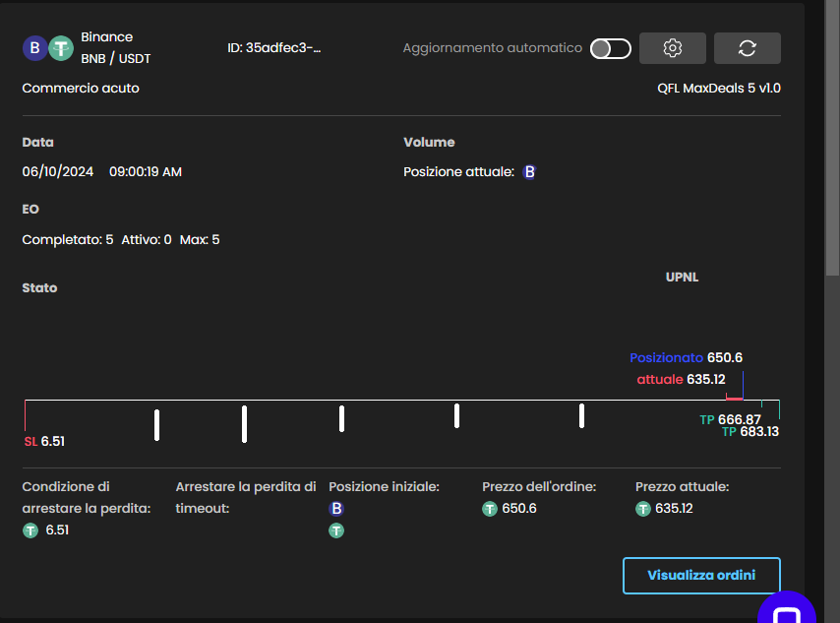Screen dimensions: 840x623
Task: Click the Tether icon below Posizione iniziale's BNB icon
Action: 336,530
